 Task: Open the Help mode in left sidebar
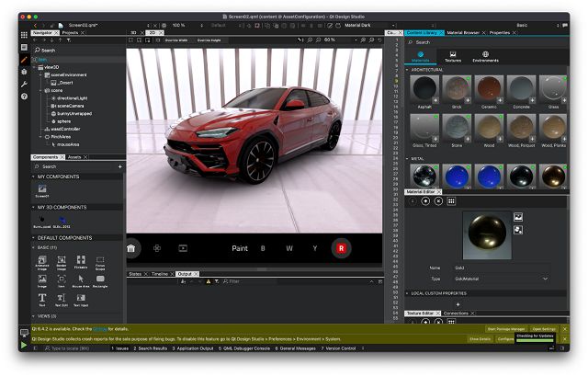[x=24, y=96]
